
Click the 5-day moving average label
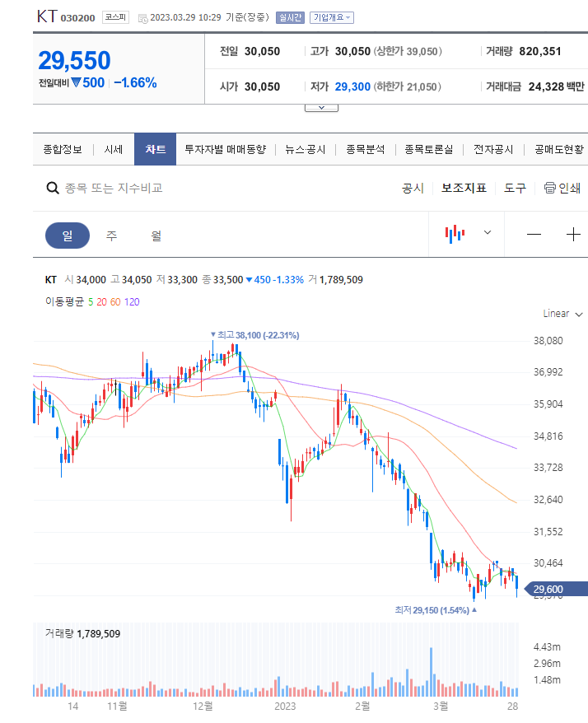coord(91,302)
